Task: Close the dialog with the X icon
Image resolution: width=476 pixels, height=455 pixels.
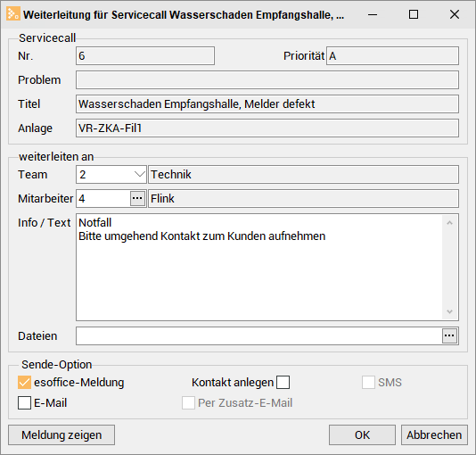Action: [455, 14]
